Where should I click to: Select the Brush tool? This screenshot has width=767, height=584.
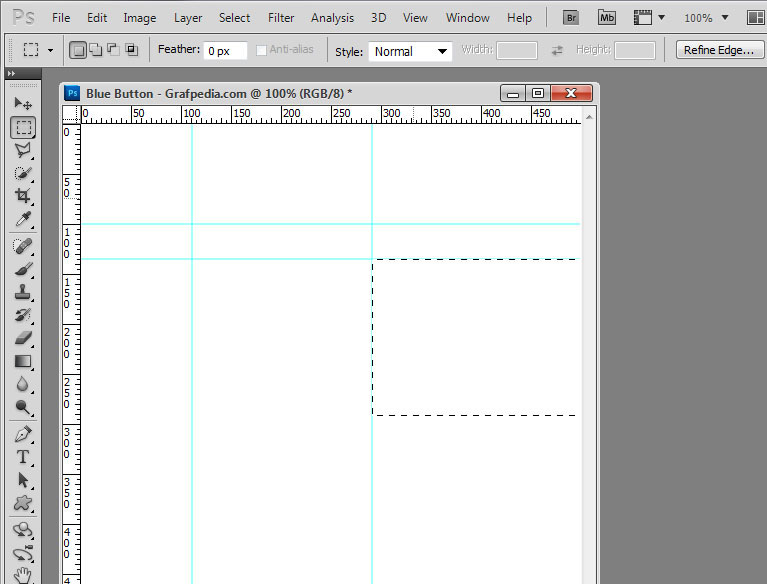(23, 269)
